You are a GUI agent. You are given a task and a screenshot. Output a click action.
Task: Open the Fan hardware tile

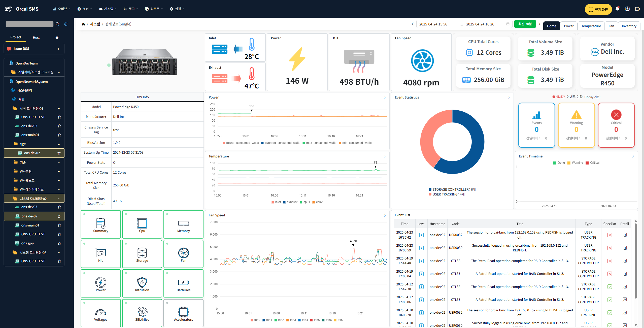(x=183, y=254)
